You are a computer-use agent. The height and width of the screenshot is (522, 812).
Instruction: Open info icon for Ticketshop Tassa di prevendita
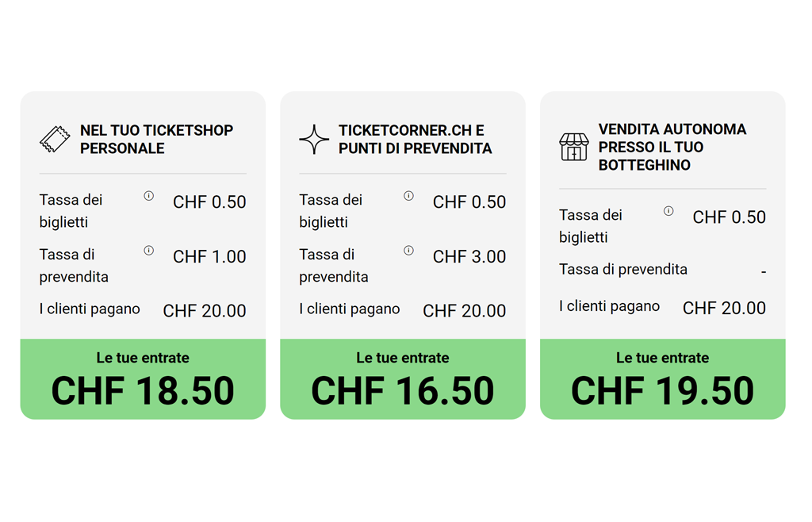(148, 251)
